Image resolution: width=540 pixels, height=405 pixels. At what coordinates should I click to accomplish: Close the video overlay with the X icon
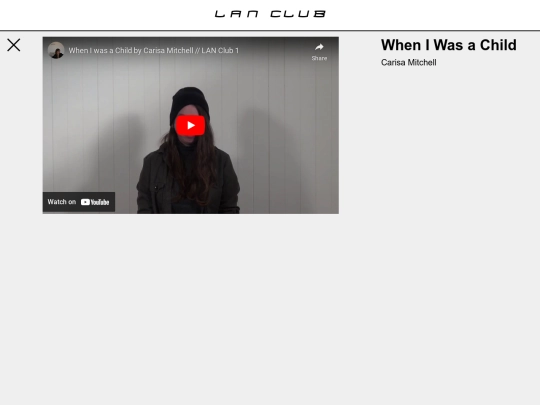(14, 45)
